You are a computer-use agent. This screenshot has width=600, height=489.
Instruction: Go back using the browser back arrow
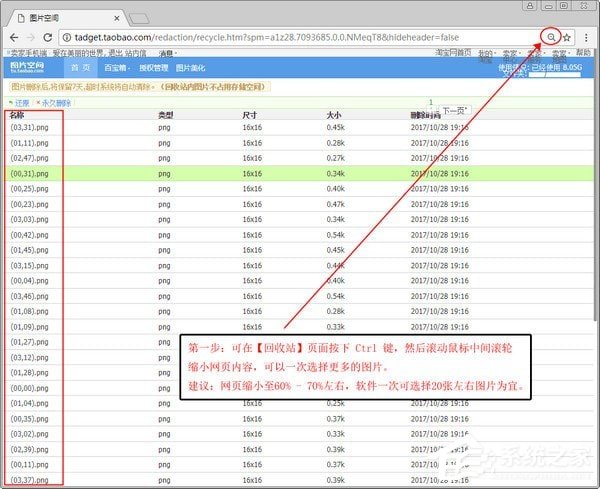point(13,37)
